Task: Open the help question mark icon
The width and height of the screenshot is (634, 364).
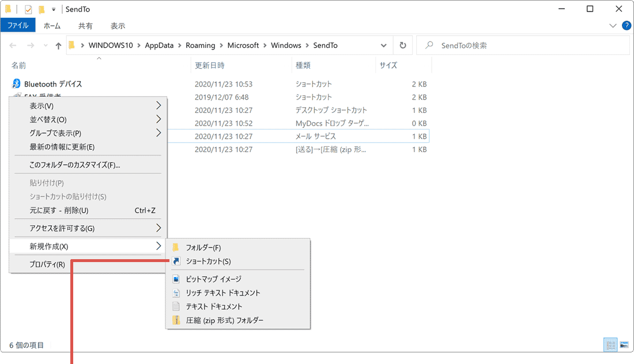Action: pos(626,26)
